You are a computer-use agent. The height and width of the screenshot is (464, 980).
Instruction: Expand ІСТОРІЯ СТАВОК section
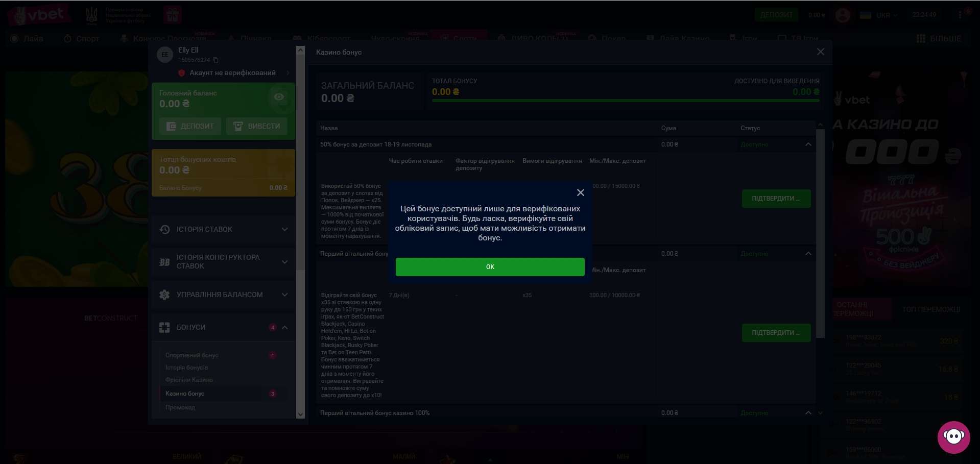tap(224, 230)
